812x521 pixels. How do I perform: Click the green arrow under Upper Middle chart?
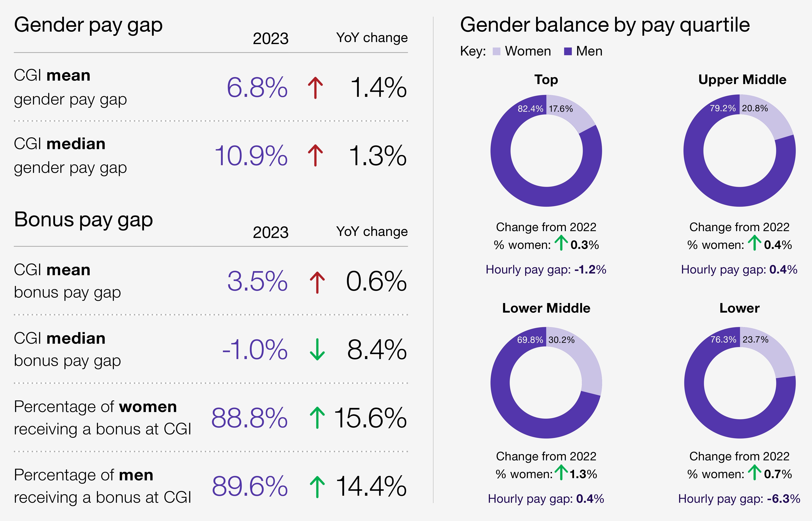754,243
